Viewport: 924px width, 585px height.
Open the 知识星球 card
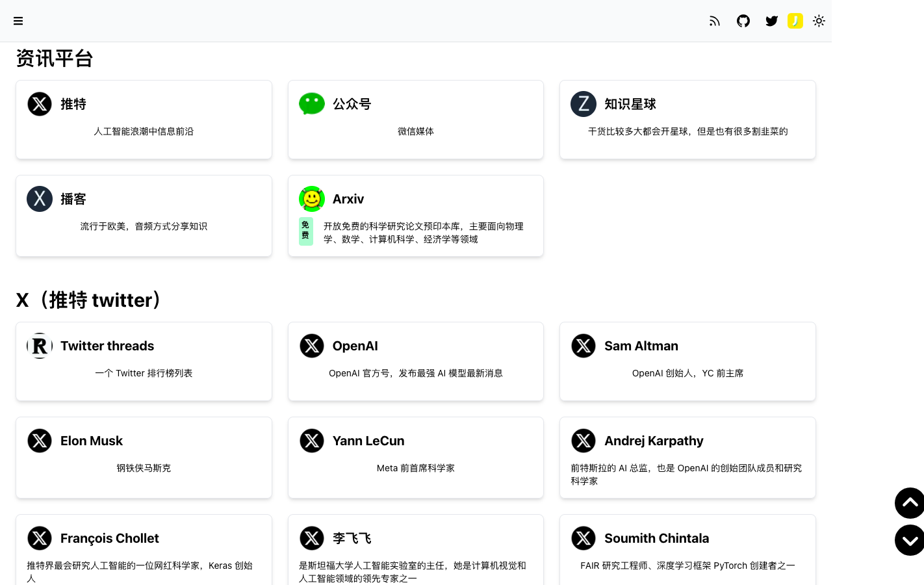click(687, 120)
